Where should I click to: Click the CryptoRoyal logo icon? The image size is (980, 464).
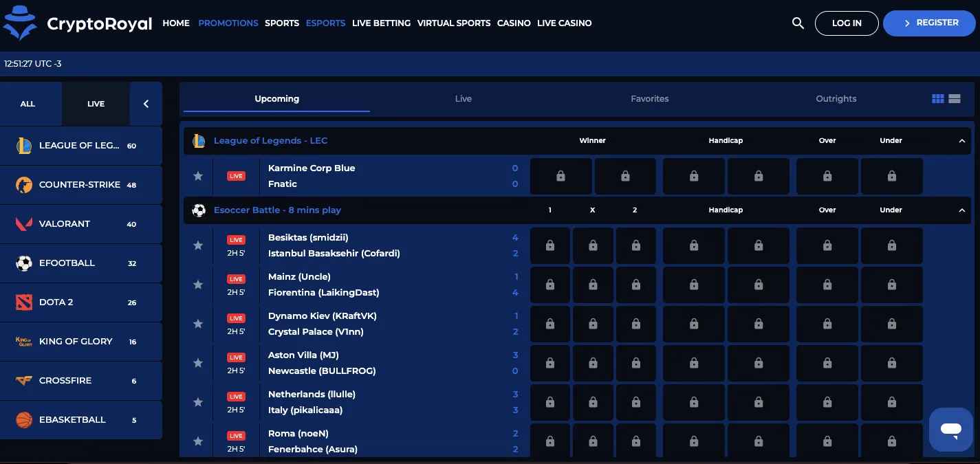point(19,23)
